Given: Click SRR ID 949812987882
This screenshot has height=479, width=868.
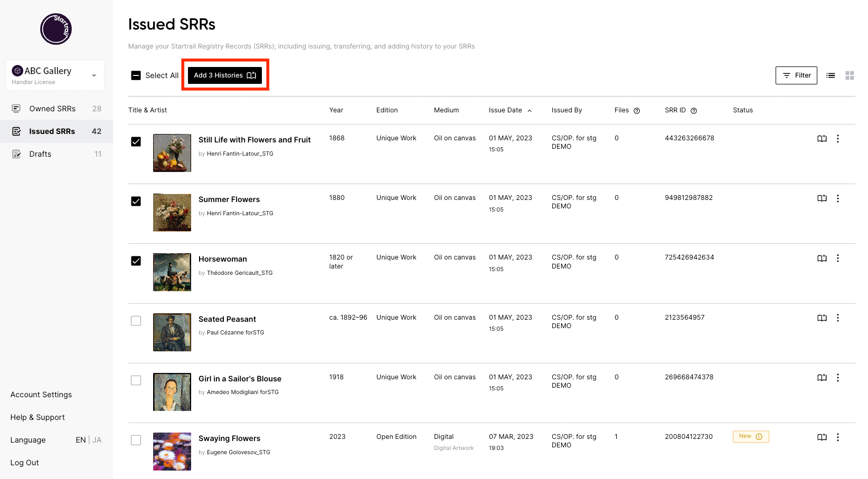Looking at the screenshot, I should pyautogui.click(x=689, y=198).
